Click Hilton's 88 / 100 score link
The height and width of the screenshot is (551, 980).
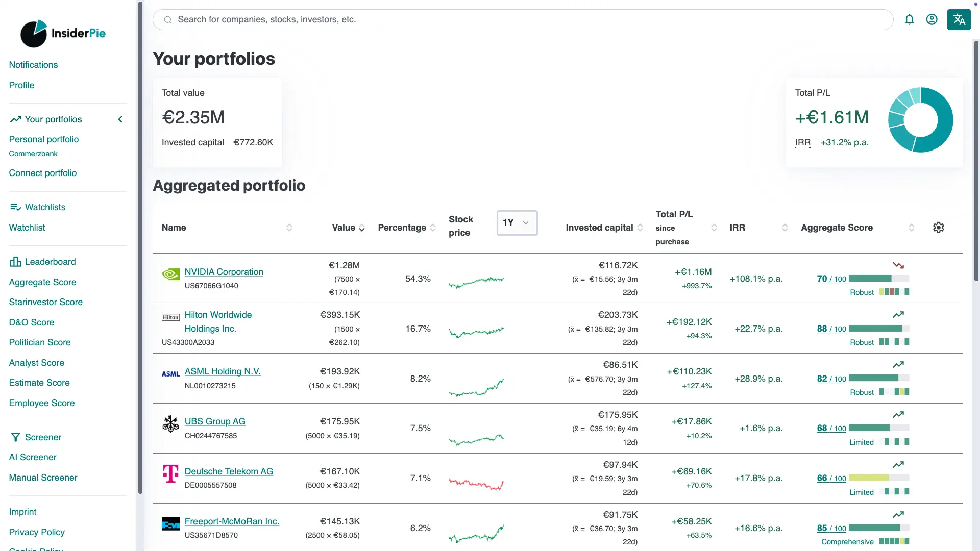[x=831, y=329]
